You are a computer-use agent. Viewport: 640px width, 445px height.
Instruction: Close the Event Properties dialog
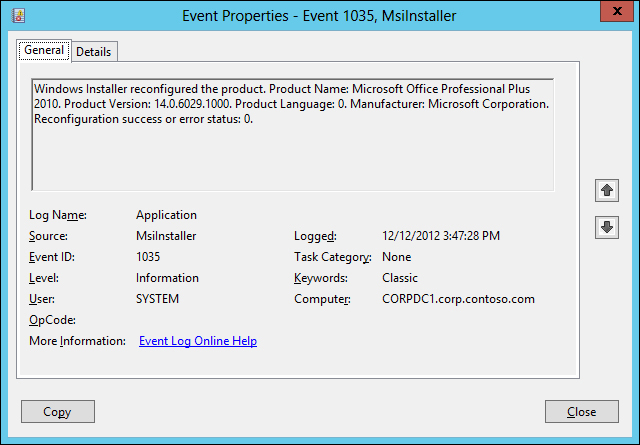(x=582, y=412)
